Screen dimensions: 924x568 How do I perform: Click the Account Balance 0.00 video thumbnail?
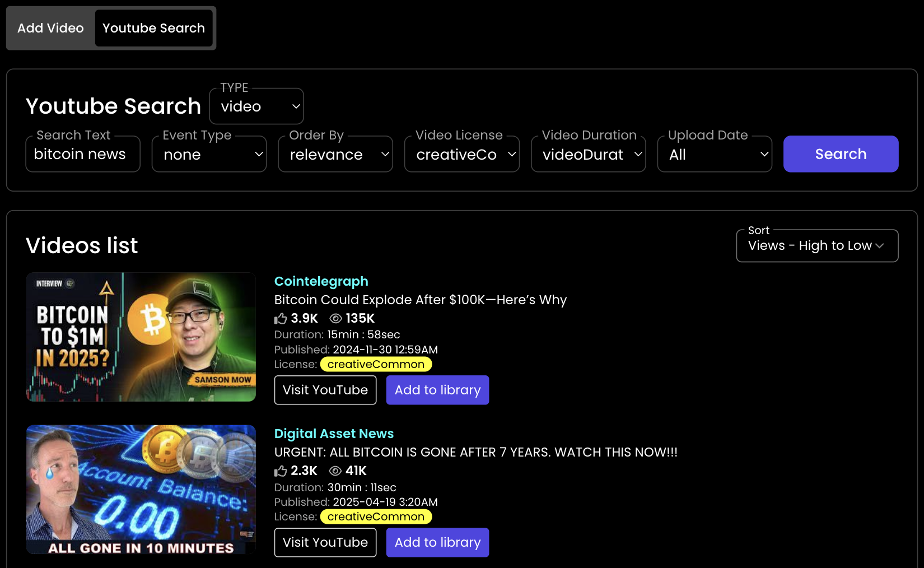click(141, 490)
